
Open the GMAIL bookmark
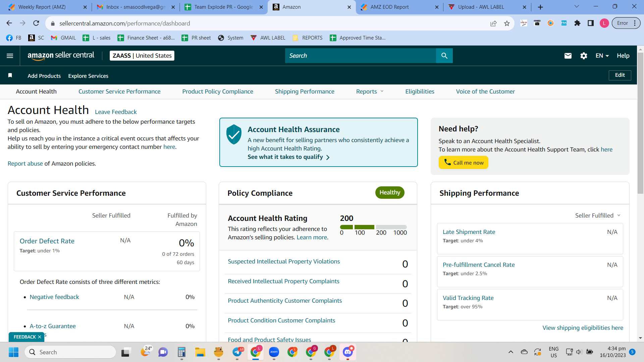(x=63, y=38)
